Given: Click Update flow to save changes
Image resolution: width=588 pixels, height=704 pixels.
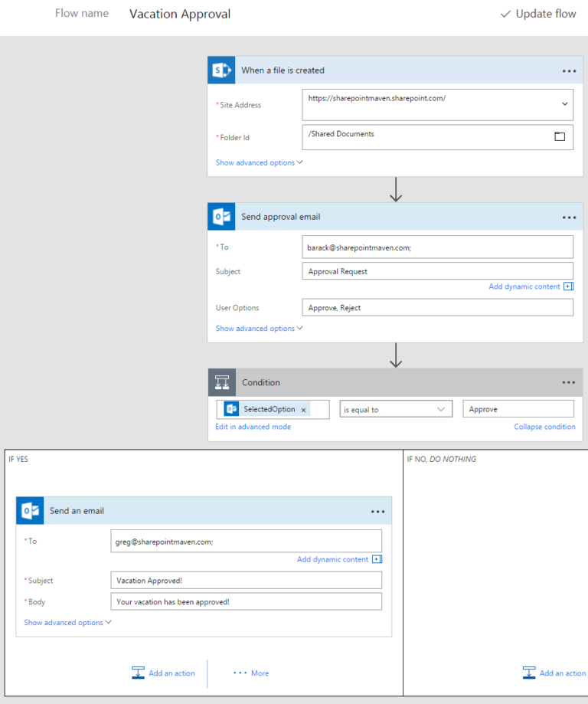Looking at the screenshot, I should click(x=537, y=14).
